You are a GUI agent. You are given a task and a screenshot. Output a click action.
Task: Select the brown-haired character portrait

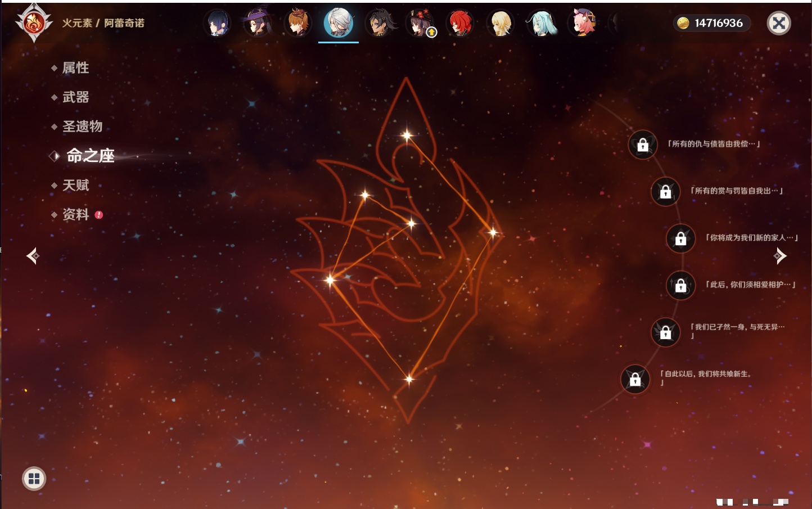pyautogui.click(x=297, y=23)
